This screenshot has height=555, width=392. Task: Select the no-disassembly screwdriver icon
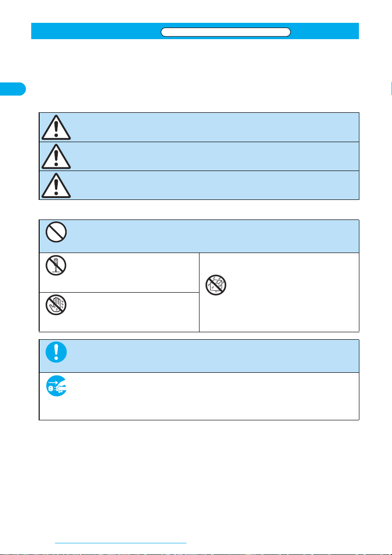tap(56, 265)
